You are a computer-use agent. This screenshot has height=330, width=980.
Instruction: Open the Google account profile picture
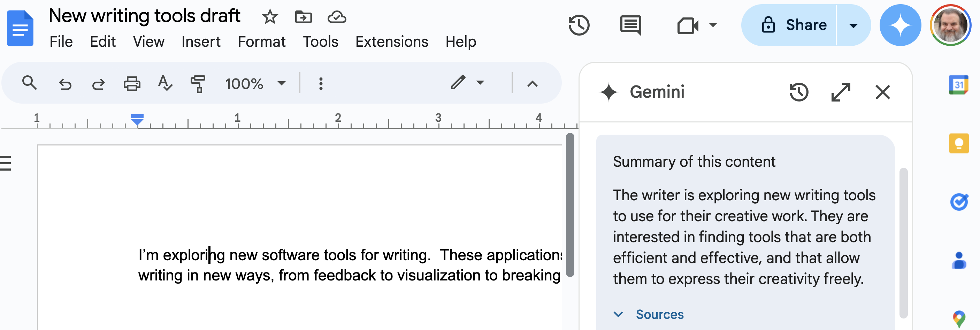pos(950,25)
